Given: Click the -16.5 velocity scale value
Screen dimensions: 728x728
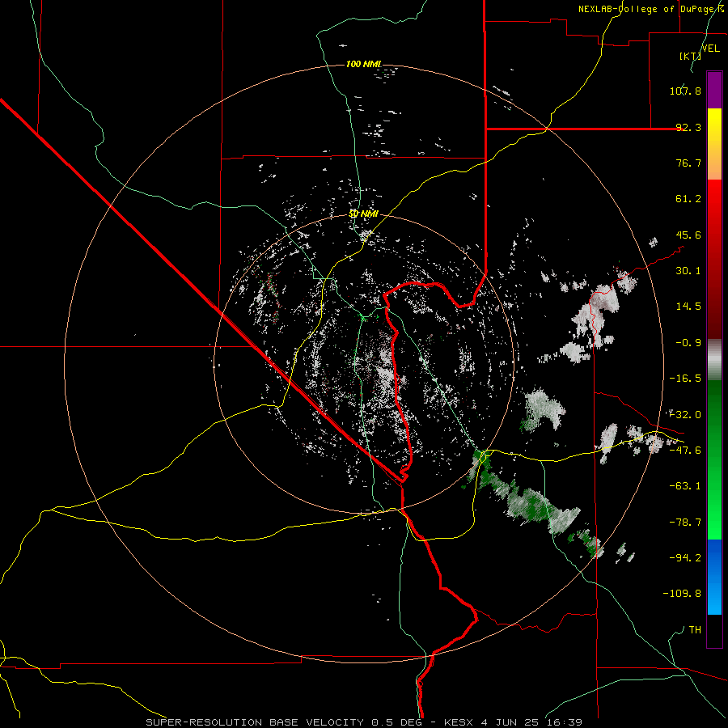Looking at the screenshot, I should pyautogui.click(x=685, y=379).
